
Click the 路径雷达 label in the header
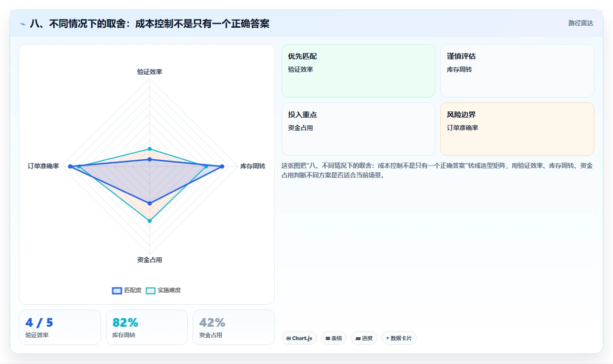point(580,23)
